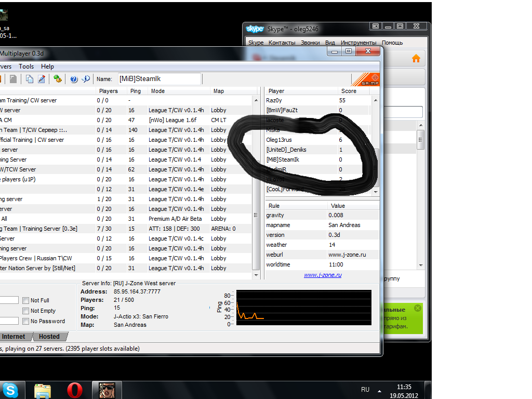Open the Help menu in SA-MP
532x399 pixels.
[x=47, y=66]
